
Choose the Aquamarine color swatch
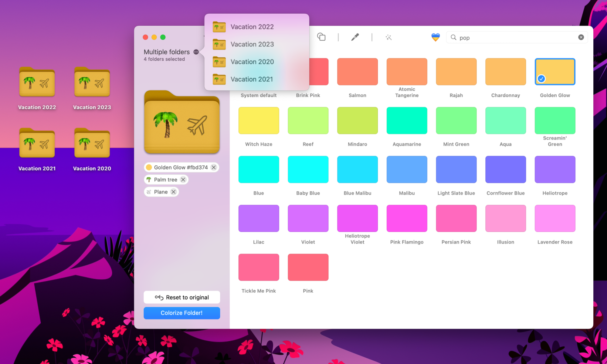click(407, 121)
